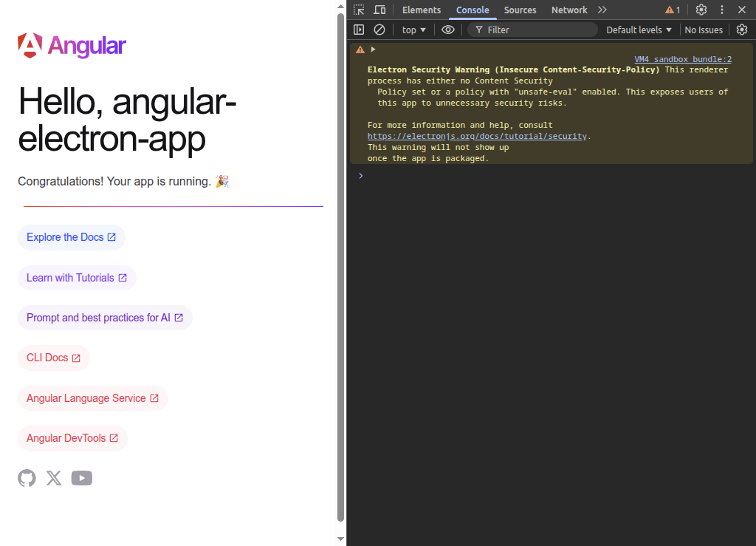
Task: Toggle the live expression eye icon
Action: (448, 30)
